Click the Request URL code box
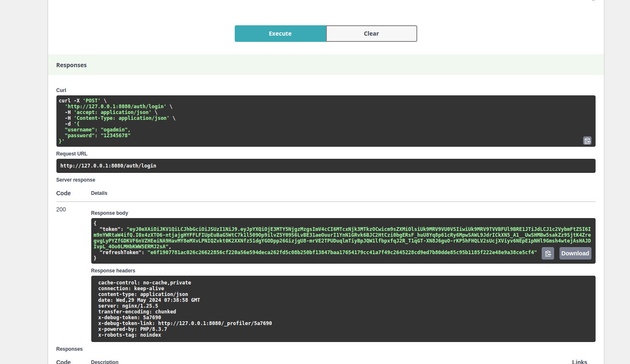The width and height of the screenshot is (630, 364). pyautogui.click(x=326, y=166)
